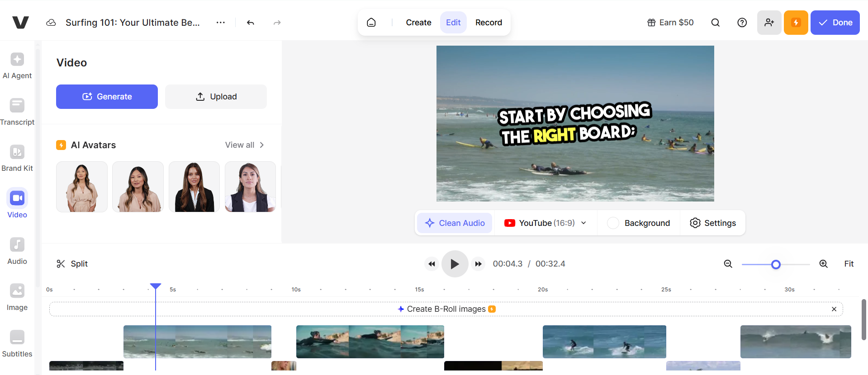Image resolution: width=868 pixels, height=375 pixels.
Task: Click the subtitle text on the preview
Action: point(574,124)
